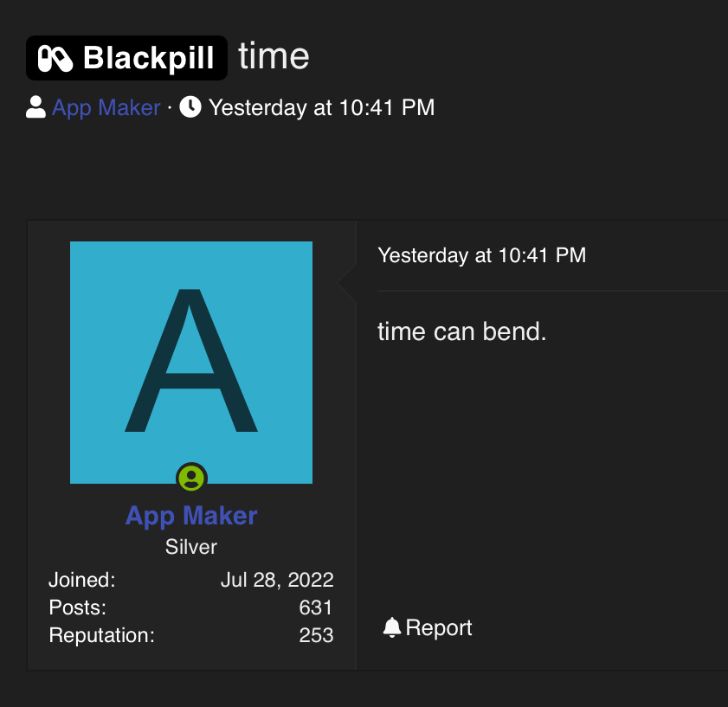
Task: Report this post
Action: pyautogui.click(x=427, y=627)
